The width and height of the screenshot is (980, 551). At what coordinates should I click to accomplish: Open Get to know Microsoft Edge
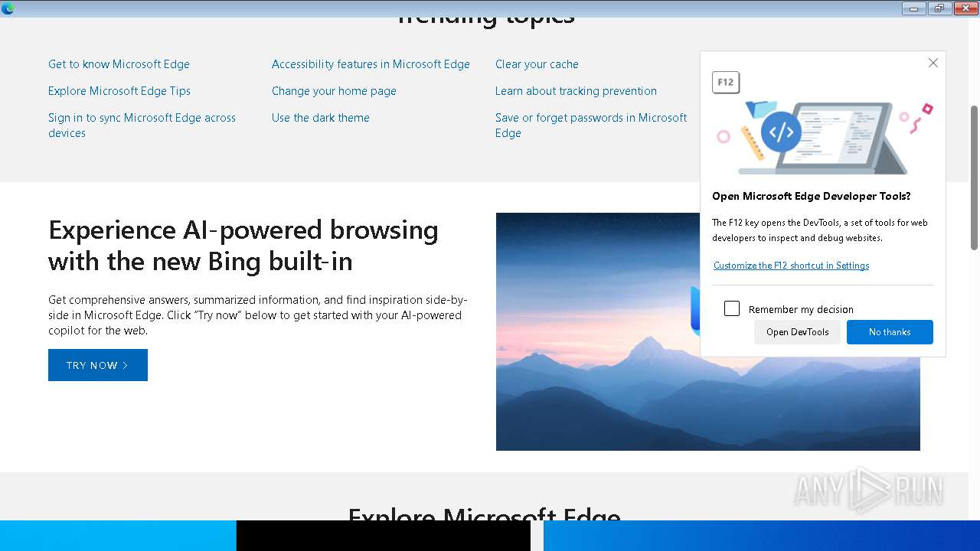(119, 64)
